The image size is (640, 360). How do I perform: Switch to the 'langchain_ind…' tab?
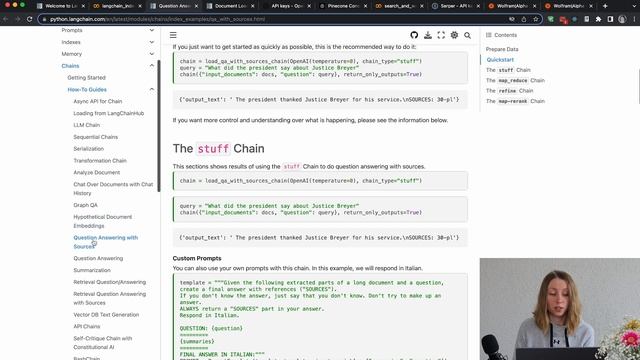[117, 6]
